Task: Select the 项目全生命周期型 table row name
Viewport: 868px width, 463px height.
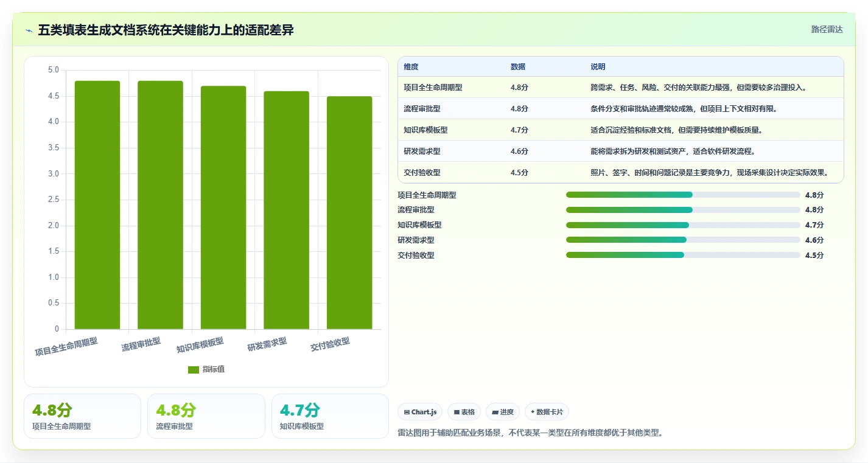Action: pos(433,88)
